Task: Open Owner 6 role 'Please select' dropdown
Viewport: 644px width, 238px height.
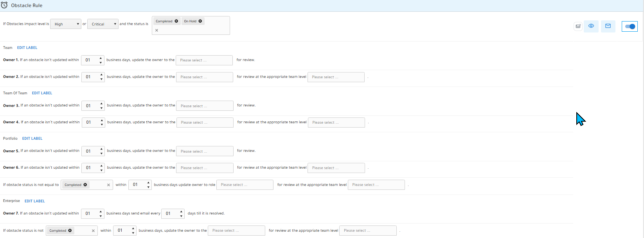Action: pyautogui.click(x=205, y=168)
